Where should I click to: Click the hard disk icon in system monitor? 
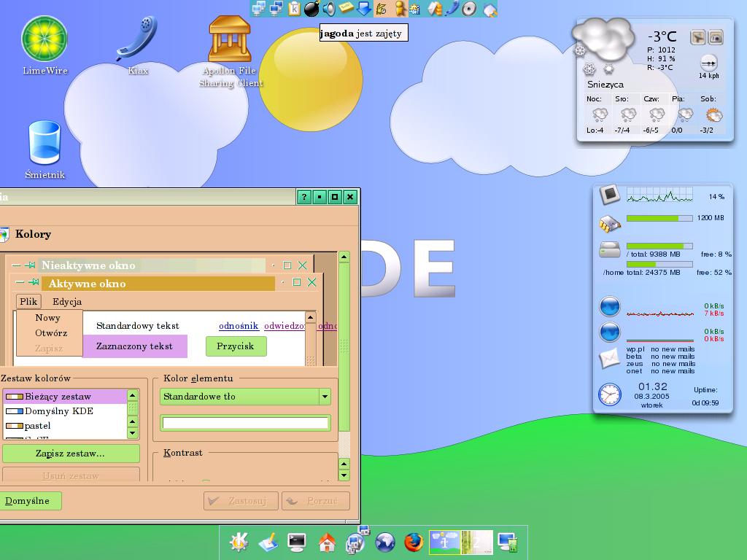coord(610,249)
